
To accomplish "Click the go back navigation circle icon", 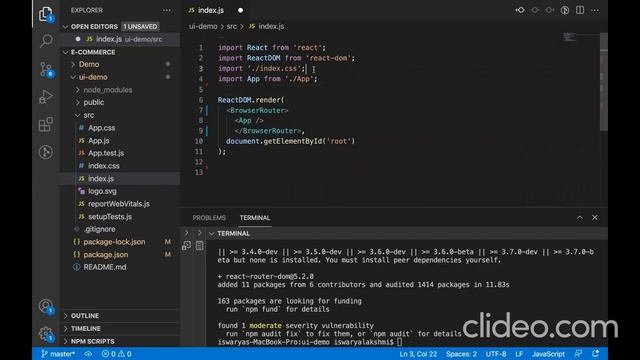I will [535, 10].
